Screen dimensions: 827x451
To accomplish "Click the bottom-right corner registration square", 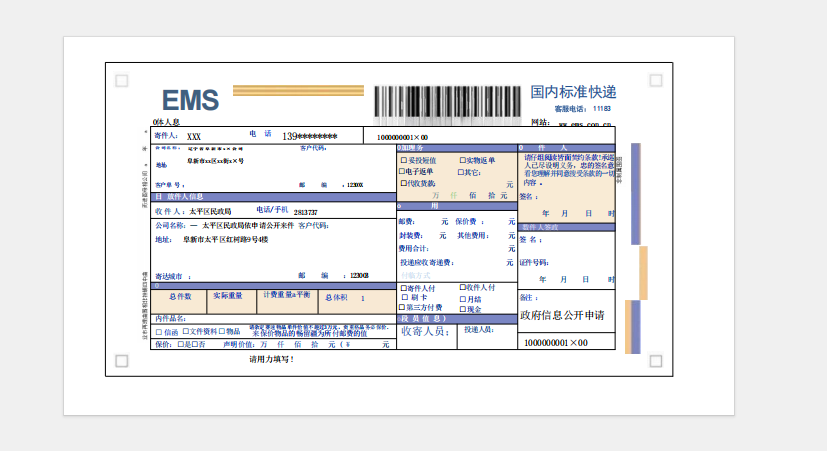I will click(656, 361).
